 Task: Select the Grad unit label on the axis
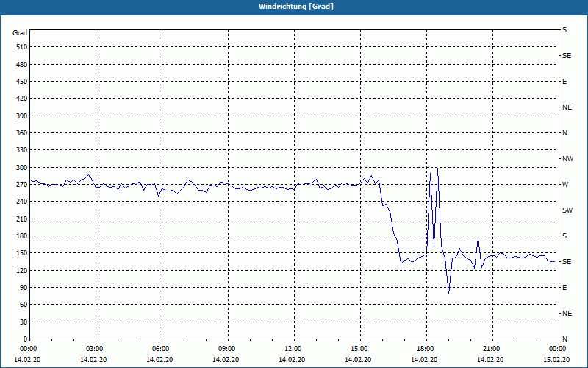tap(20, 33)
